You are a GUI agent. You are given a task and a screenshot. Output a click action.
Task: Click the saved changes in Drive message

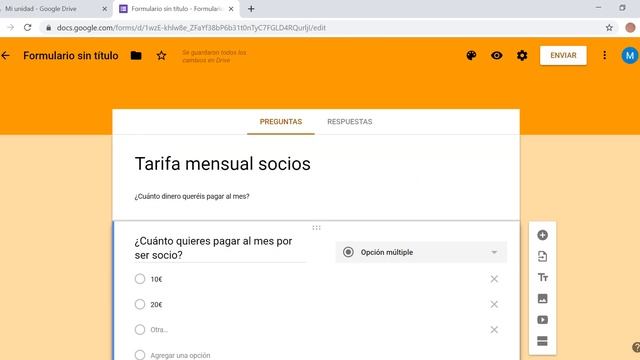(214, 56)
